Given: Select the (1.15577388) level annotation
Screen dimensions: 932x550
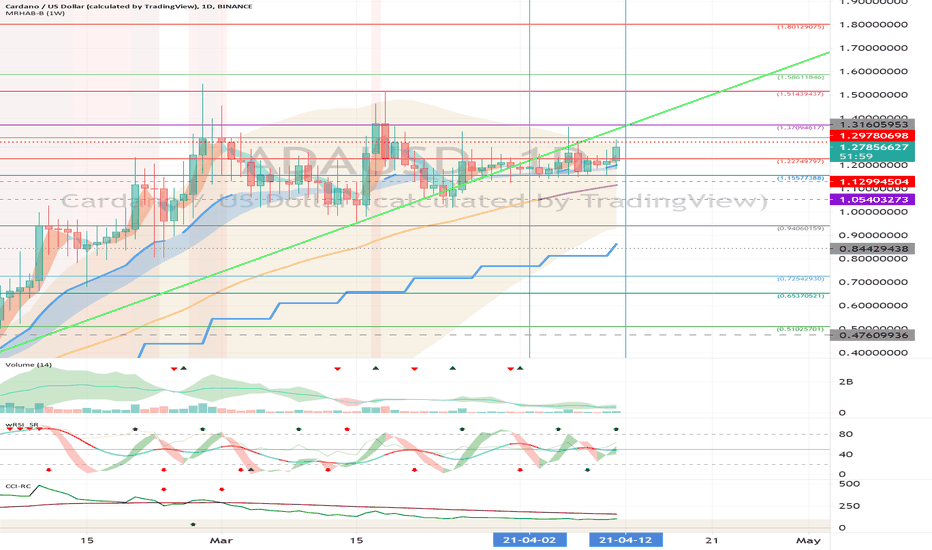Looking at the screenshot, I should coord(801,178).
